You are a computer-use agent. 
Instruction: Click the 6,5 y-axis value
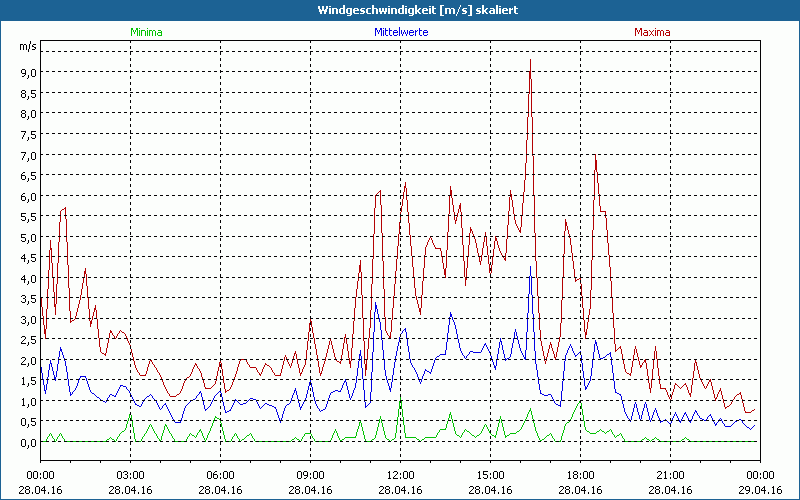28,176
